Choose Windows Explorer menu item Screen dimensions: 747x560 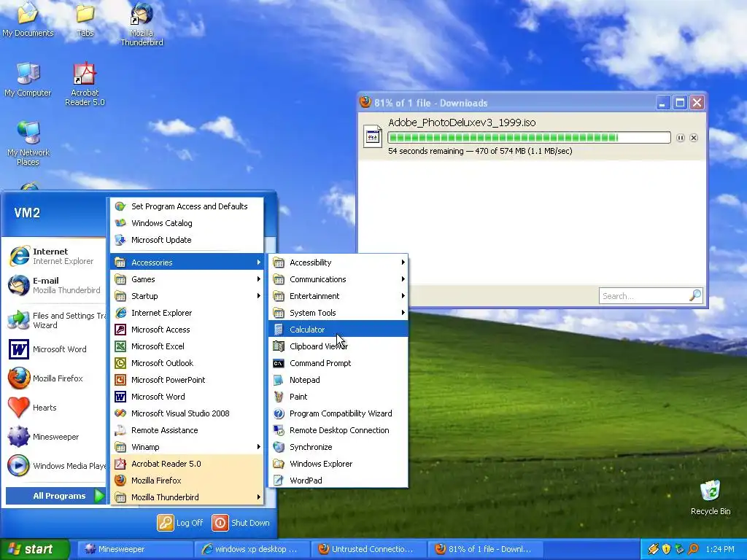click(338, 464)
